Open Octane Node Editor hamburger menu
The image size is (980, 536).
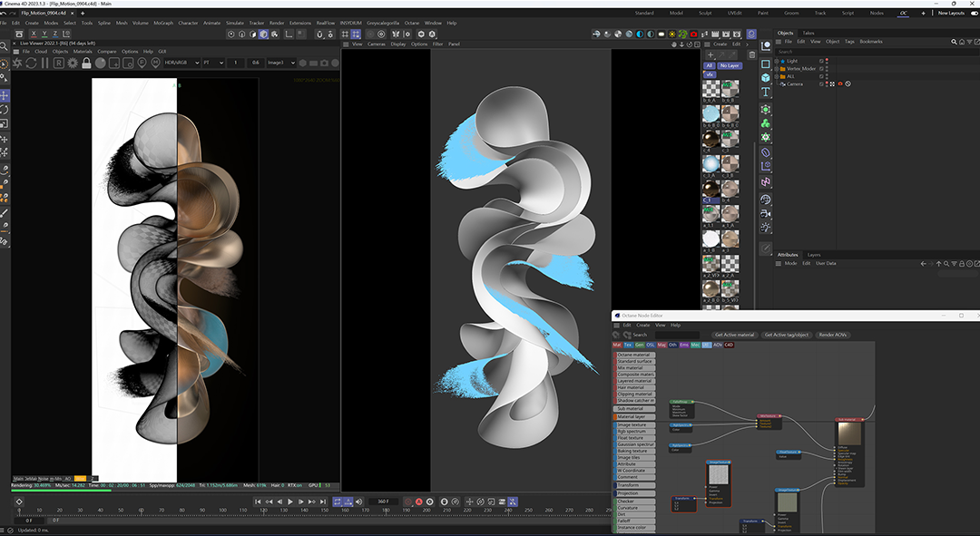pyautogui.click(x=617, y=326)
